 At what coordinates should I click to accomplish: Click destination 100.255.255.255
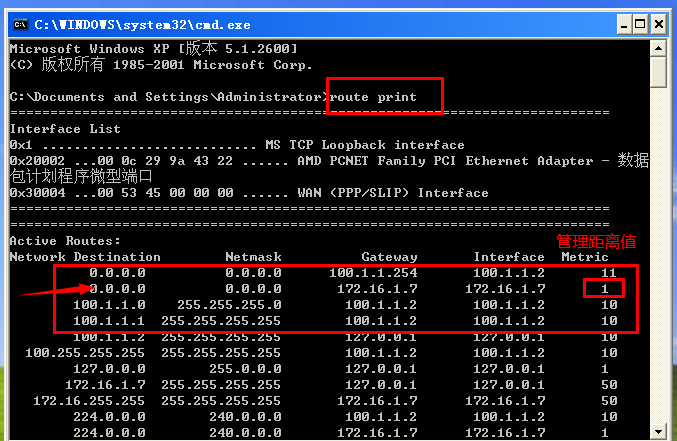point(85,352)
